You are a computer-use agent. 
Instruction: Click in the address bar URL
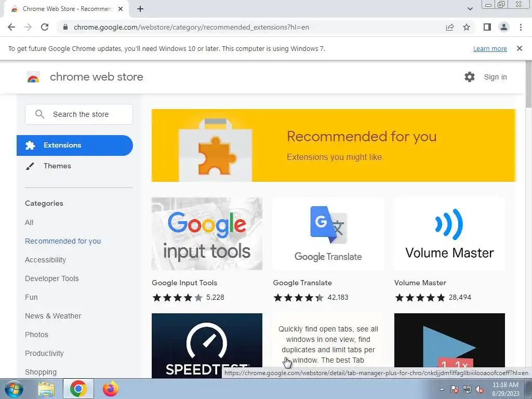(x=191, y=27)
